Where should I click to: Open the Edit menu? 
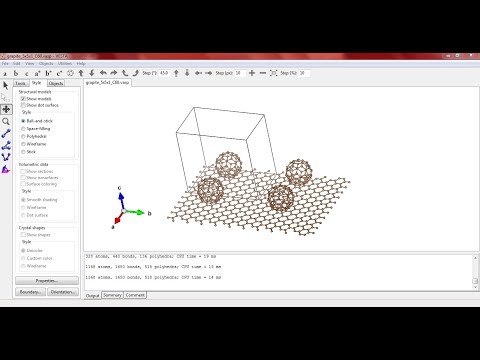pos(16,63)
